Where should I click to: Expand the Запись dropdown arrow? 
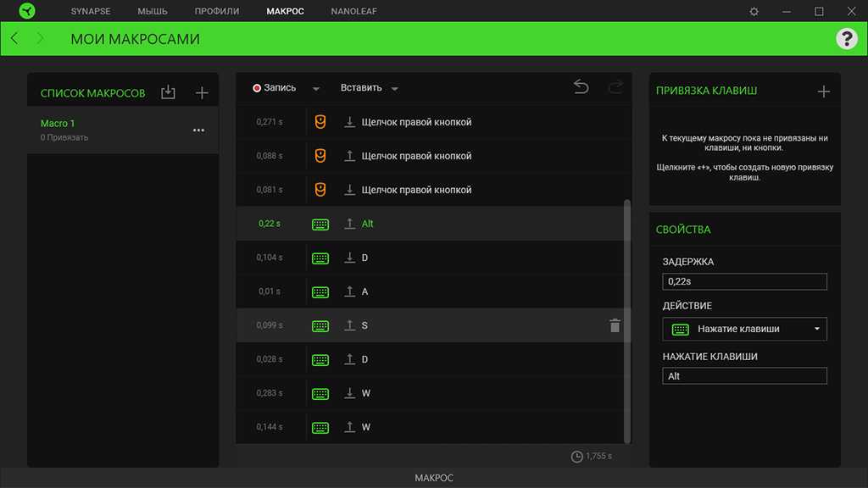point(315,88)
